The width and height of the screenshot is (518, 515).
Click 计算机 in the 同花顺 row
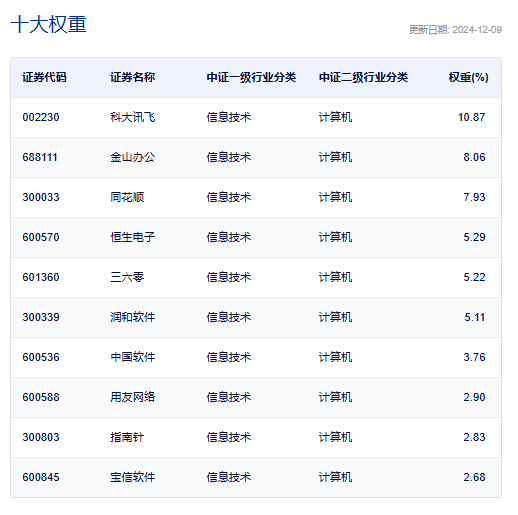[335, 197]
